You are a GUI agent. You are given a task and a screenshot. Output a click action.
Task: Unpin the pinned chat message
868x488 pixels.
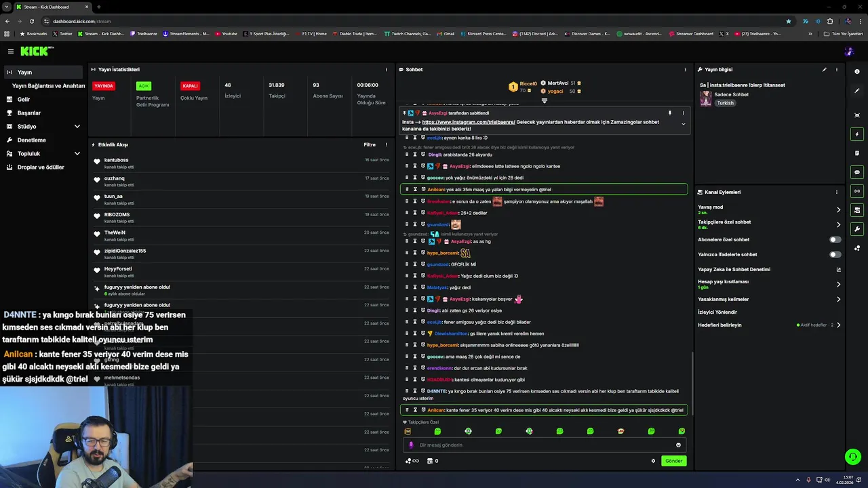(x=669, y=113)
